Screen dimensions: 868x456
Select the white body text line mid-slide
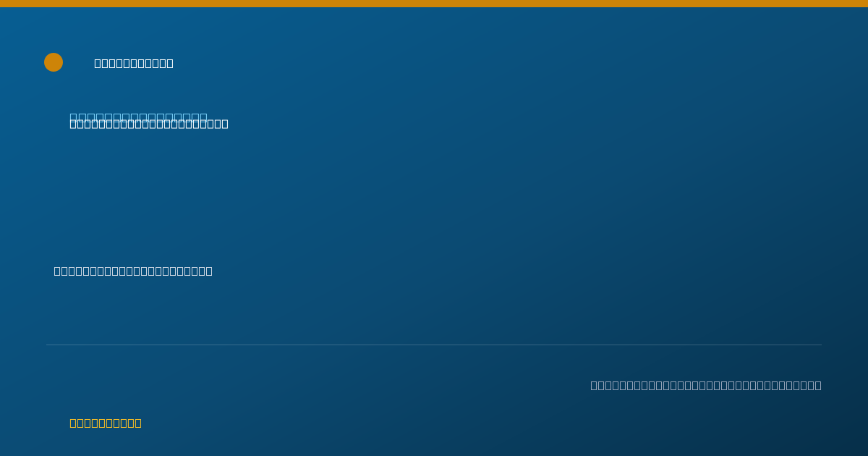click(133, 271)
